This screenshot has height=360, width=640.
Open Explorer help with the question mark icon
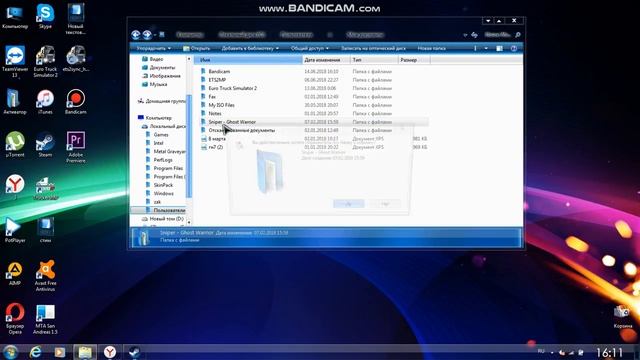click(x=514, y=48)
